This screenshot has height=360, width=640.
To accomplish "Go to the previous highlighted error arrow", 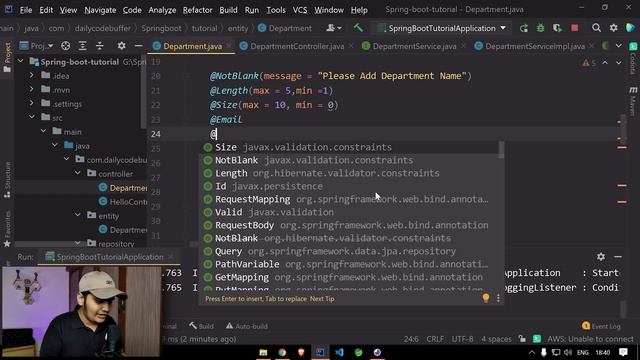I will tap(605, 63).
